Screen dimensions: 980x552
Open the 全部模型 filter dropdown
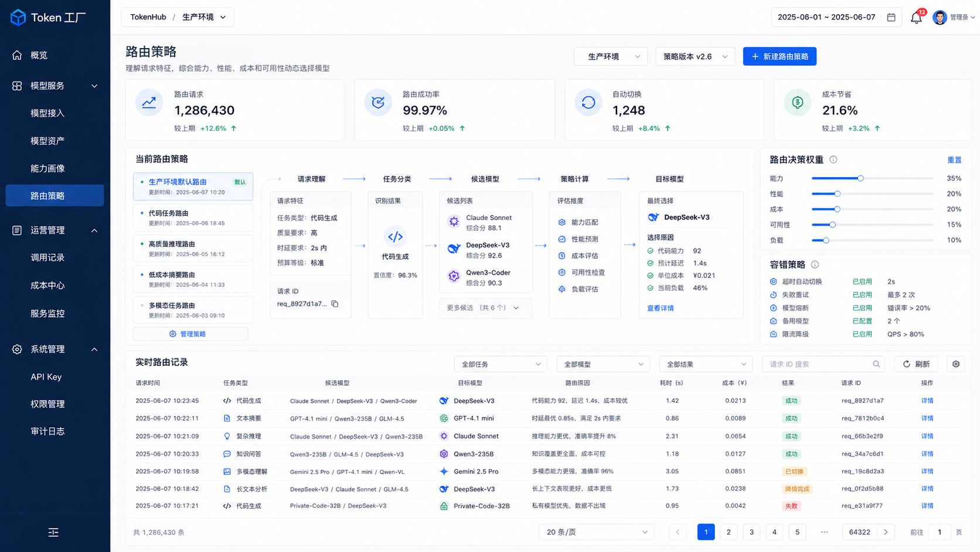click(x=603, y=364)
